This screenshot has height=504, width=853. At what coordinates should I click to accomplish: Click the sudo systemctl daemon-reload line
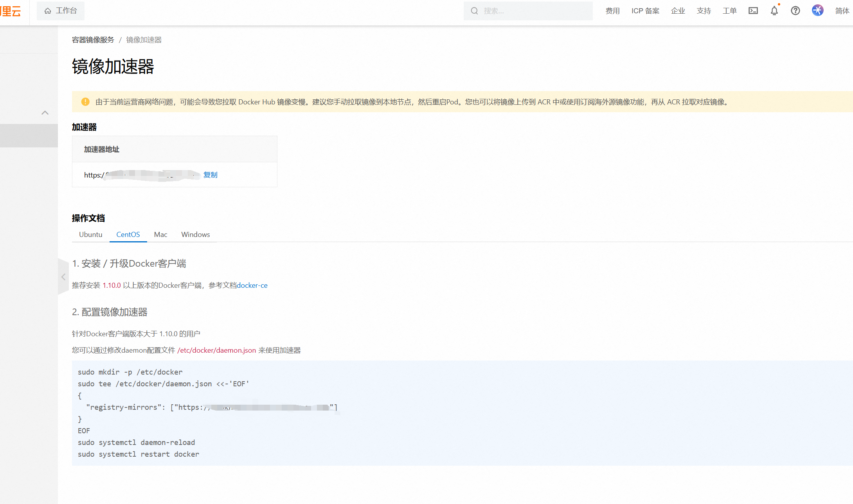tap(137, 442)
